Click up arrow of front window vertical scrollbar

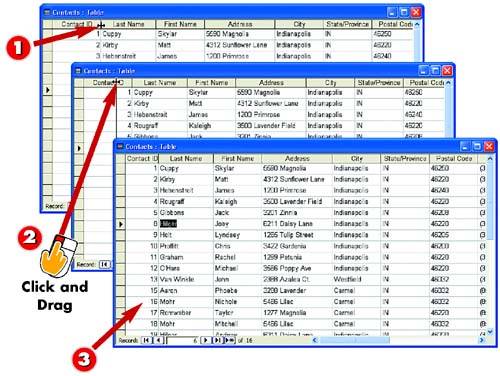point(490,159)
